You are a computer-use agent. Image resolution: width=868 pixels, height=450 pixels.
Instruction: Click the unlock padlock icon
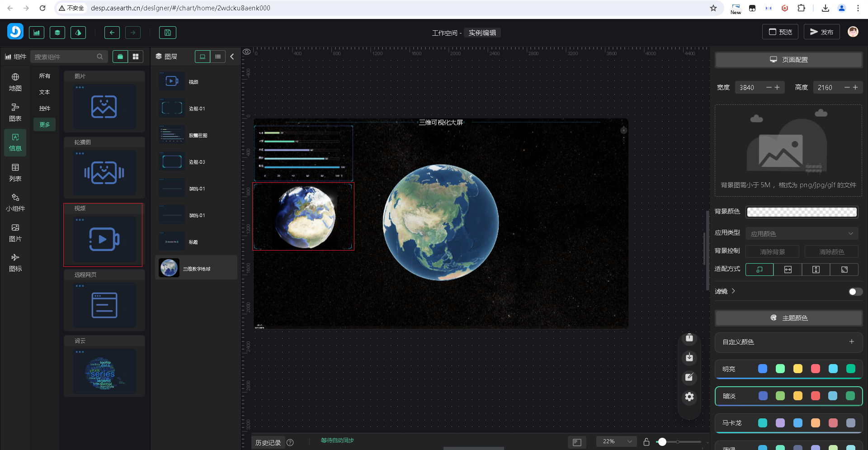pos(646,442)
